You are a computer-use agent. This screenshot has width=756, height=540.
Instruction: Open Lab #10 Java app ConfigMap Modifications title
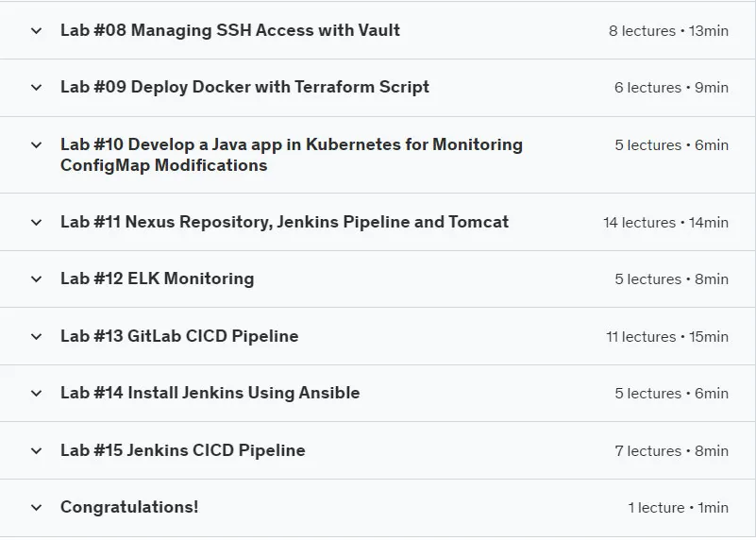[x=292, y=155]
